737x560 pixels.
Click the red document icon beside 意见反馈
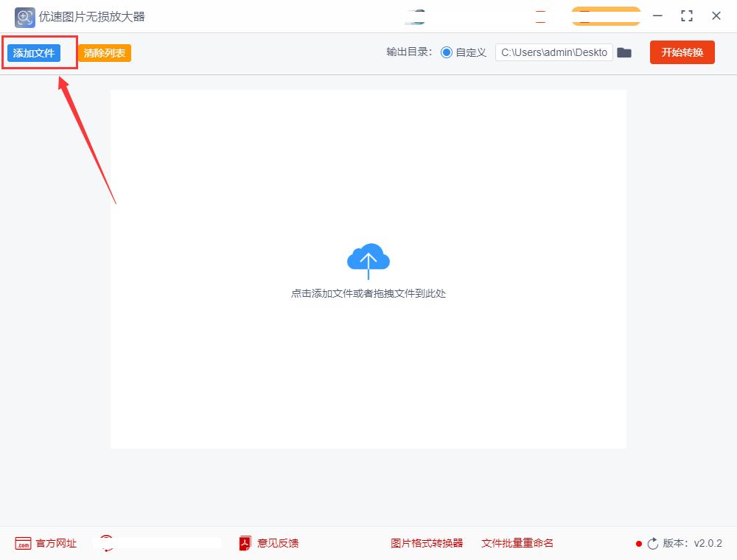244,543
